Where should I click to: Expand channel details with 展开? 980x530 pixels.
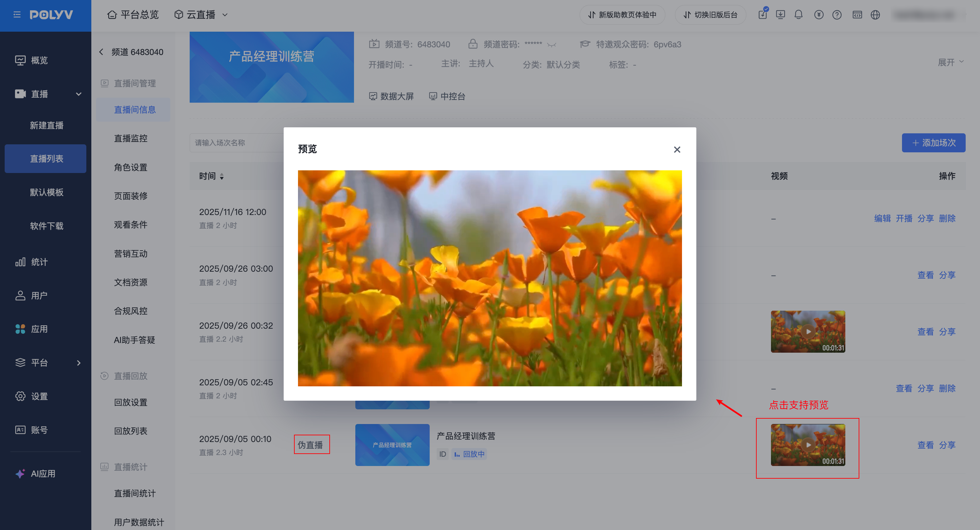tap(950, 62)
